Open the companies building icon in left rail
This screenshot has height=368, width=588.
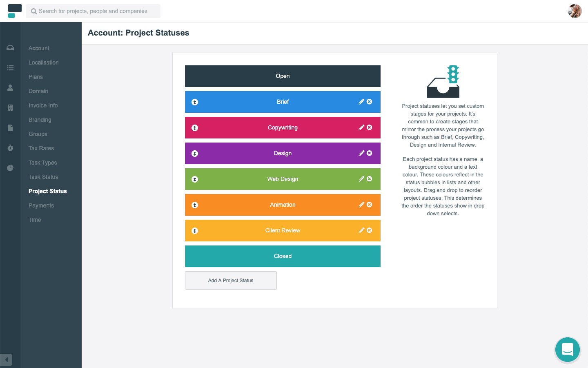tap(10, 108)
